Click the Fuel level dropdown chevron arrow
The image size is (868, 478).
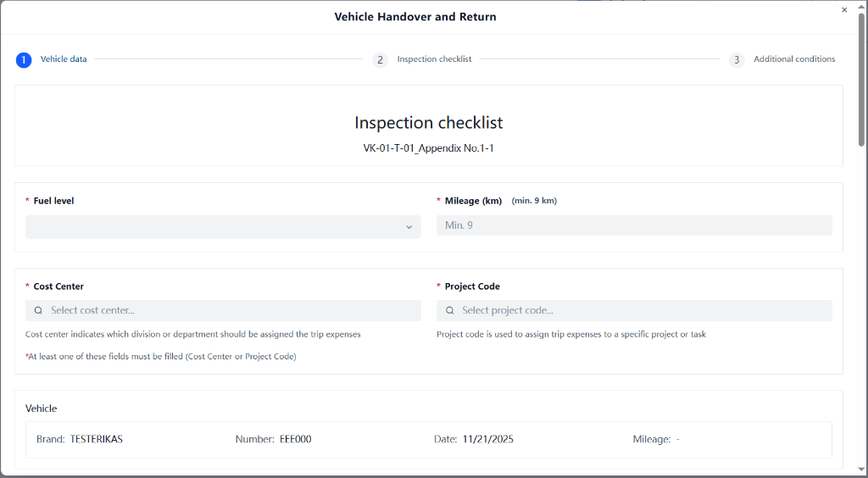[x=409, y=227]
